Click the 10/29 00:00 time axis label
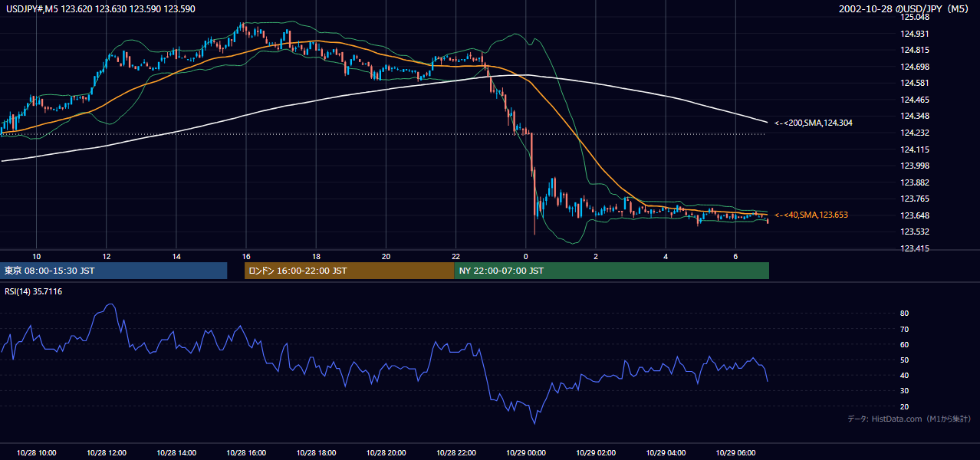980x460 pixels. 526,452
